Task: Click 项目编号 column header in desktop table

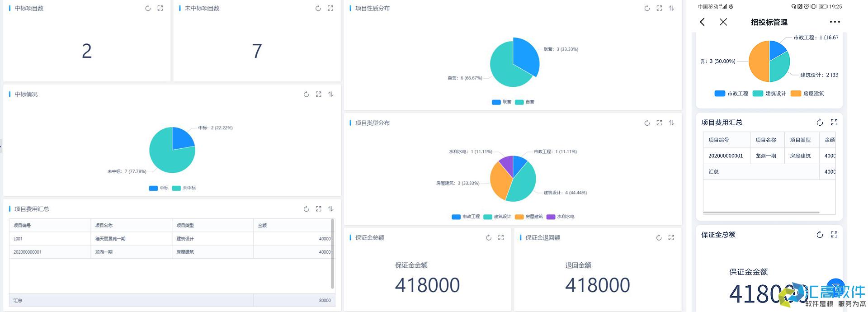Action: [x=50, y=225]
